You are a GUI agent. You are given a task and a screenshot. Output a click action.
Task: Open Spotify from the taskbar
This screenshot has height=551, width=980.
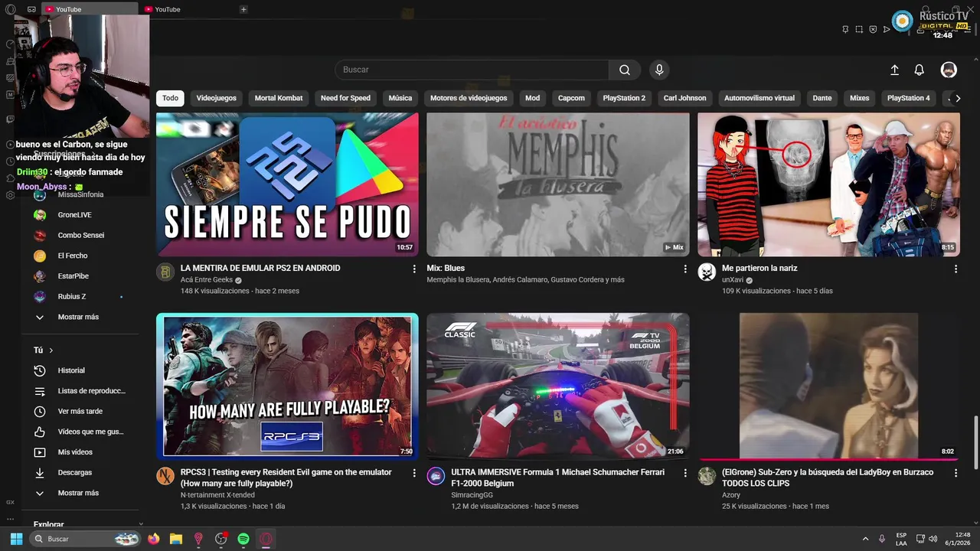(x=243, y=539)
